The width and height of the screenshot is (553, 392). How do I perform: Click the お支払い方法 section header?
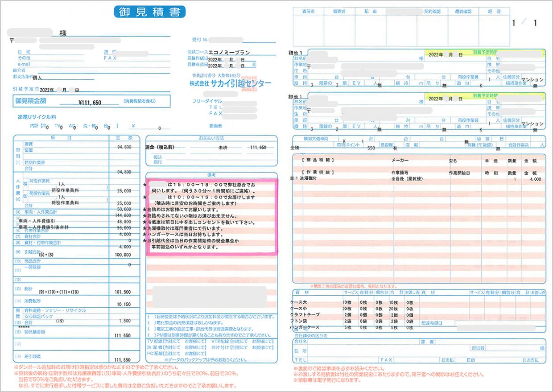click(211, 138)
